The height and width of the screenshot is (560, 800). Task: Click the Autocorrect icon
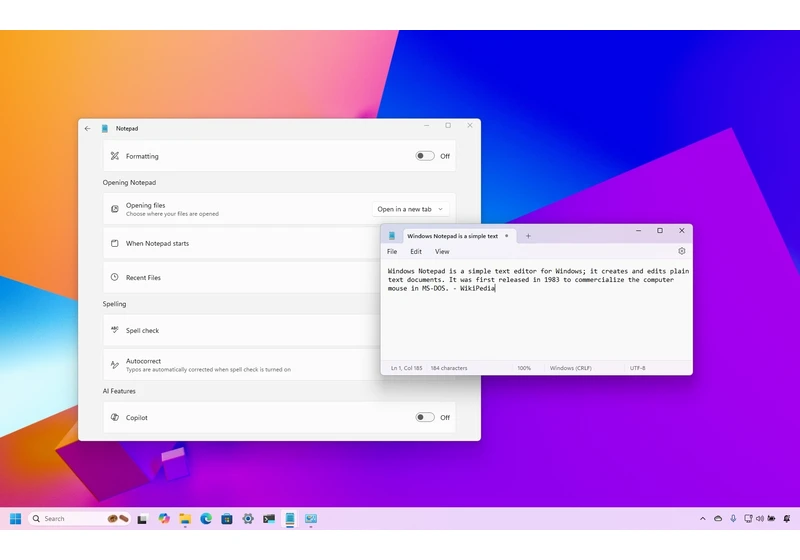[x=115, y=365]
